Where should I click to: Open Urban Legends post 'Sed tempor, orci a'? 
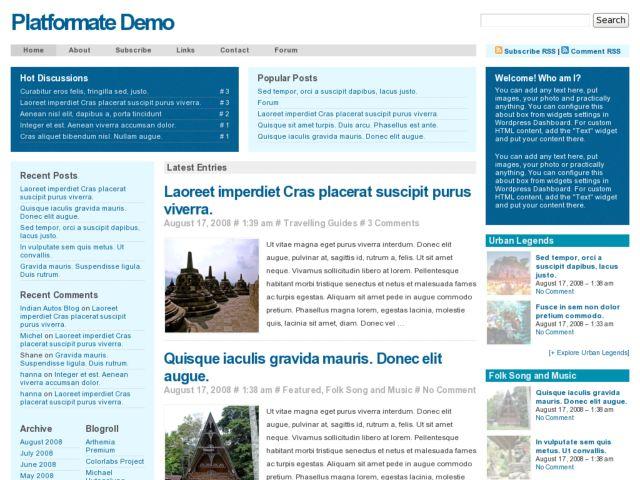pyautogui.click(x=577, y=267)
